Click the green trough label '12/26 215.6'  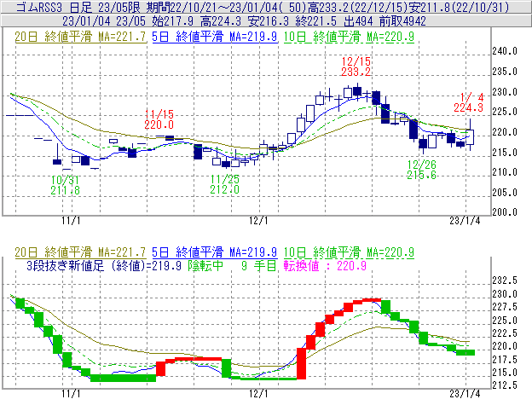(x=421, y=170)
